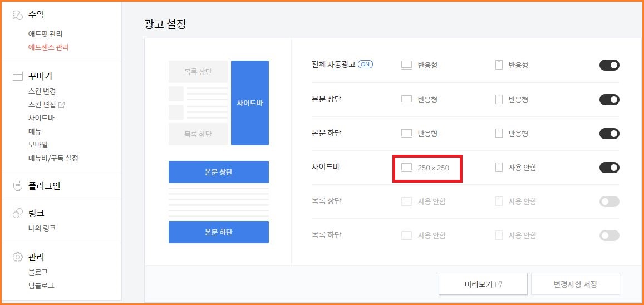Click the mobile phone icon in 목록 하단 row
Screen dimensions: 644x305
pos(499,235)
